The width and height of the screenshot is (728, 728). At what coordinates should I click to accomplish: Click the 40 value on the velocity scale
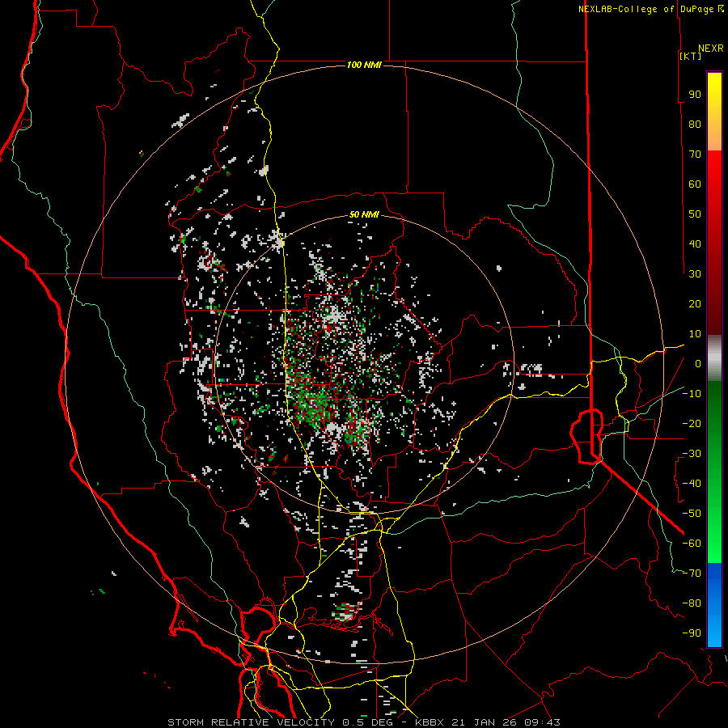(x=695, y=243)
